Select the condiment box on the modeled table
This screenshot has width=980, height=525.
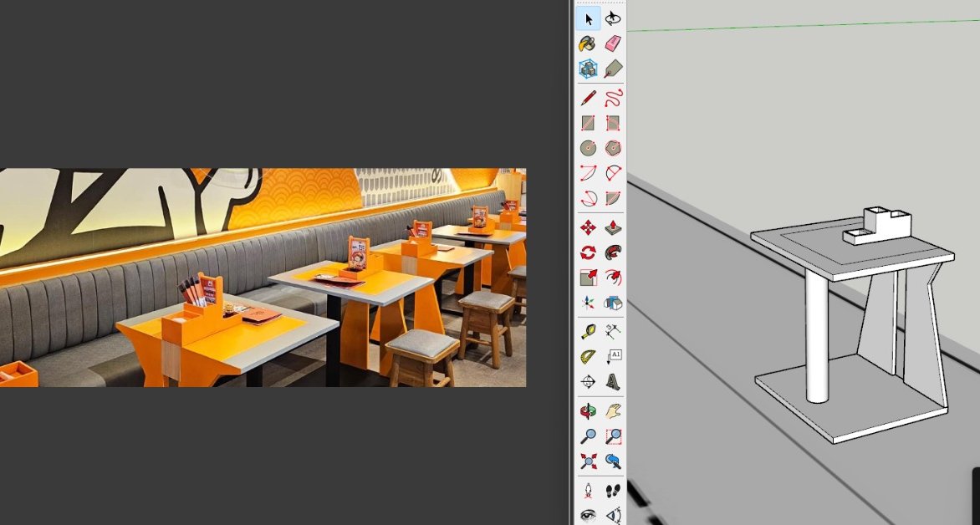click(877, 227)
